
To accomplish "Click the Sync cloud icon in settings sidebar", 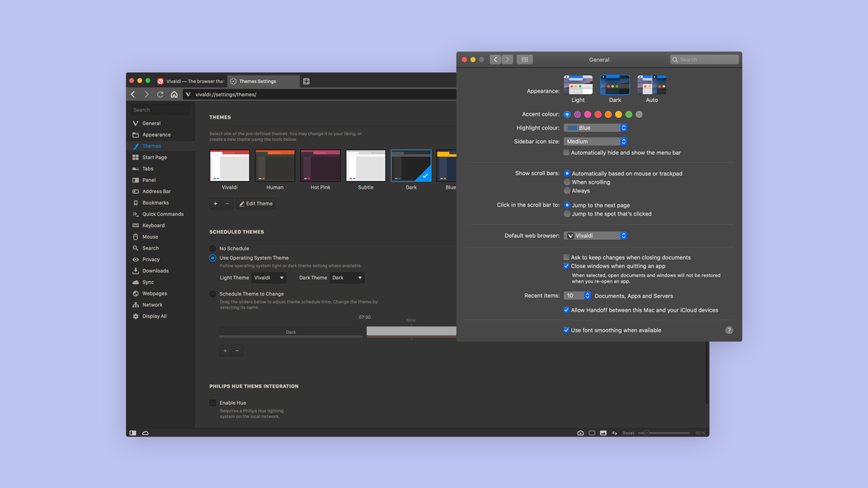I will point(135,282).
